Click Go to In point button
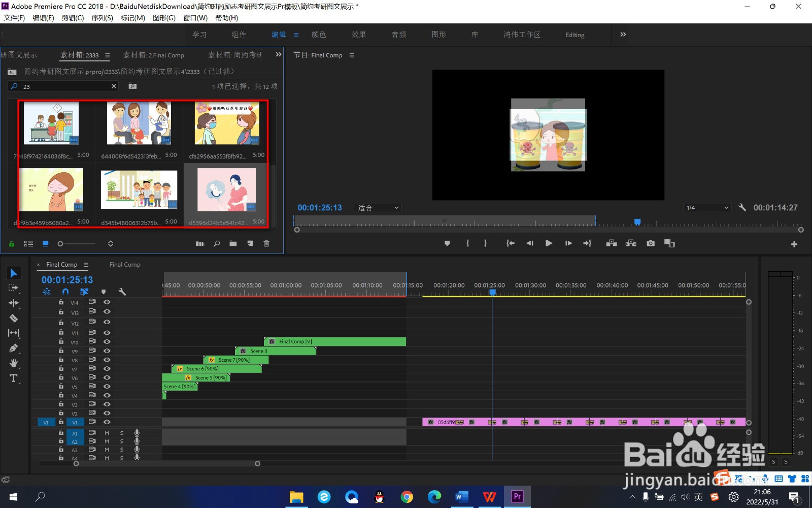Image resolution: width=812 pixels, height=508 pixels. click(x=511, y=243)
